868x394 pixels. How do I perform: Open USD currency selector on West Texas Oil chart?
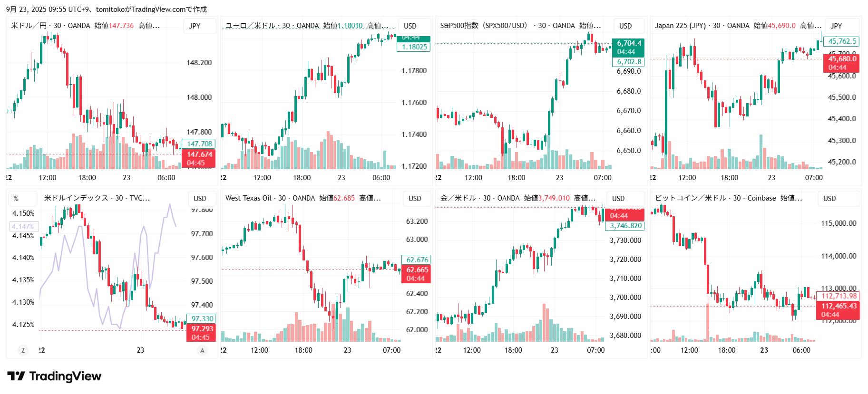(x=415, y=199)
